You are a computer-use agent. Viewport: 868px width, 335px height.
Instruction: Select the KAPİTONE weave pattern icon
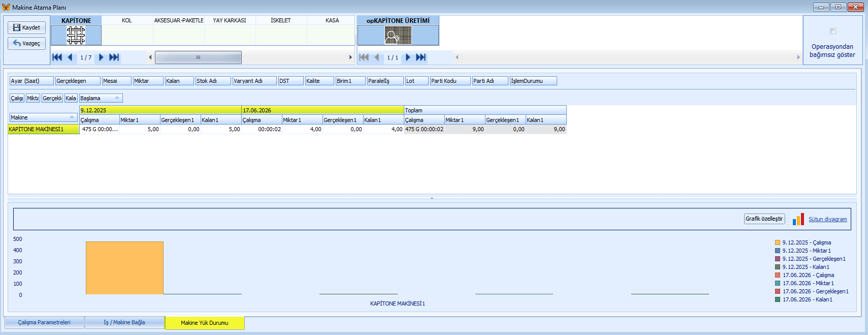(76, 35)
